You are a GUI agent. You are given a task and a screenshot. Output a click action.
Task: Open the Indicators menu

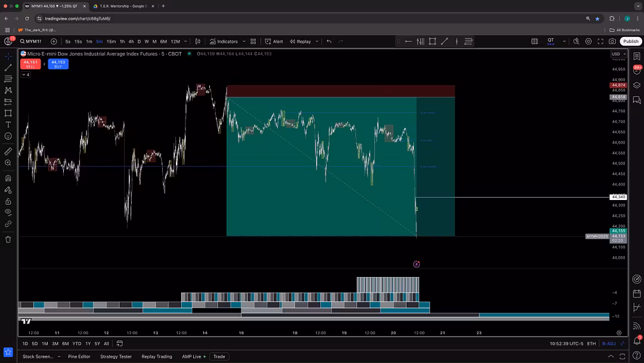pos(224,42)
